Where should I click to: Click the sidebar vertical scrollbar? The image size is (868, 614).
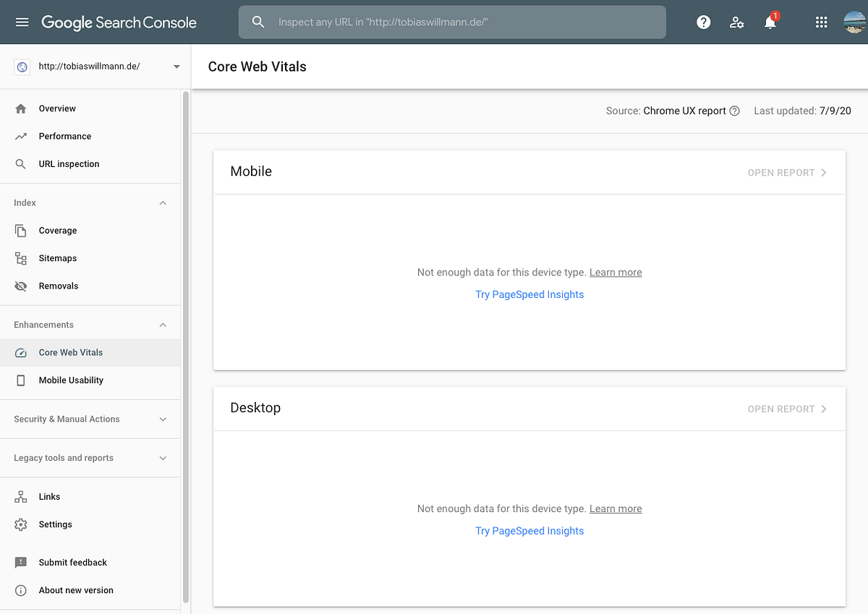coord(186,346)
